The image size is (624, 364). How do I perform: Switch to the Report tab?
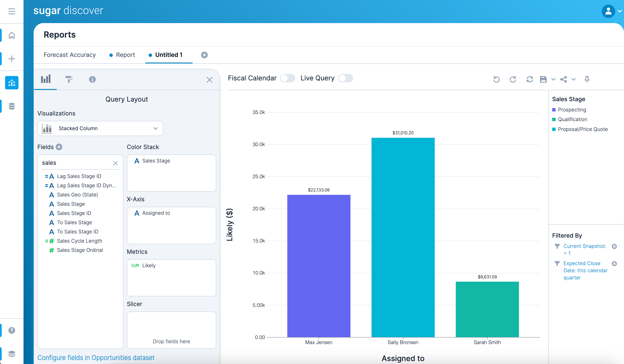coord(125,55)
